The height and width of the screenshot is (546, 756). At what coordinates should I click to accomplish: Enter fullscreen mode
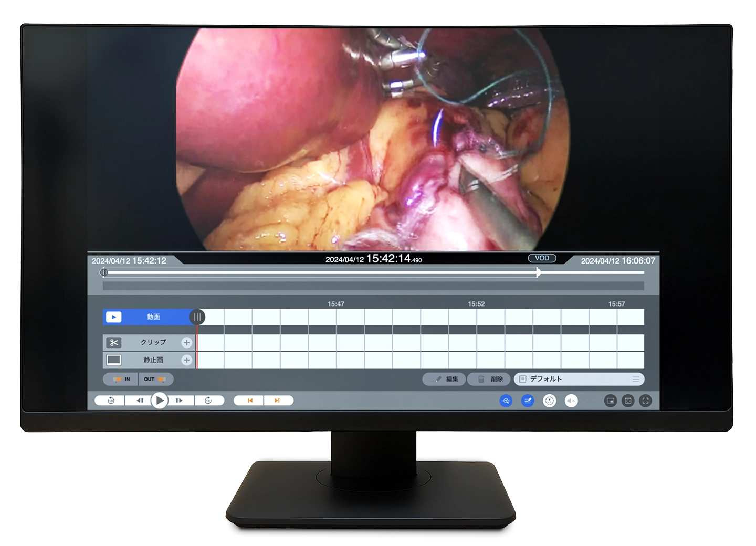click(x=645, y=401)
